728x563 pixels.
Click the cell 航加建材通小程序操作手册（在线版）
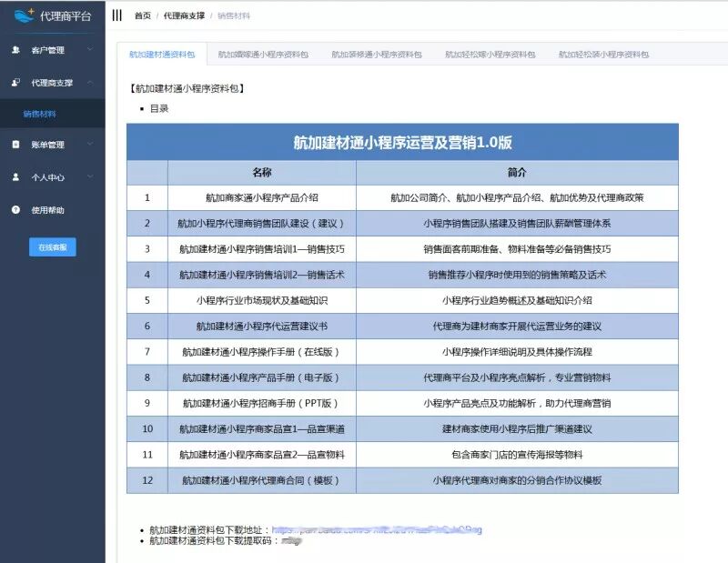point(262,352)
